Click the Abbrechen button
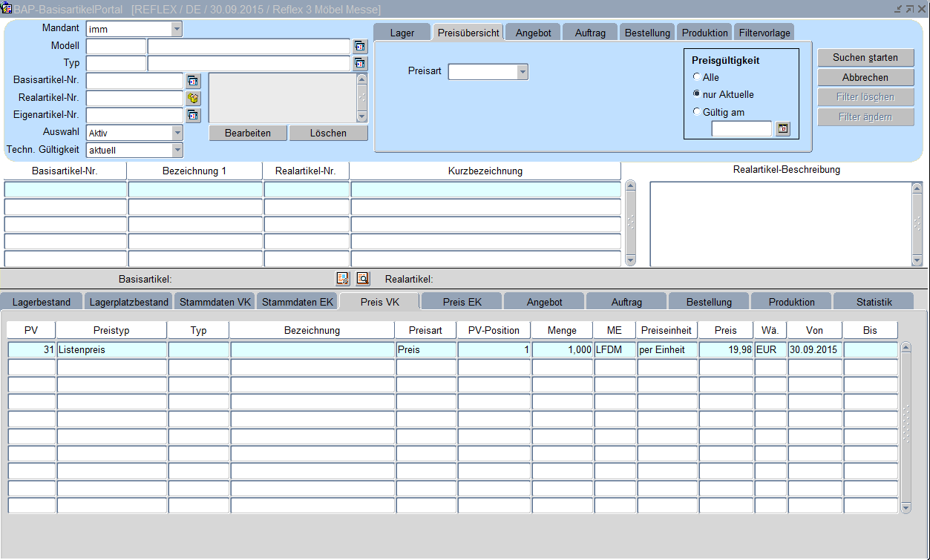This screenshot has height=560, width=930. [865, 77]
